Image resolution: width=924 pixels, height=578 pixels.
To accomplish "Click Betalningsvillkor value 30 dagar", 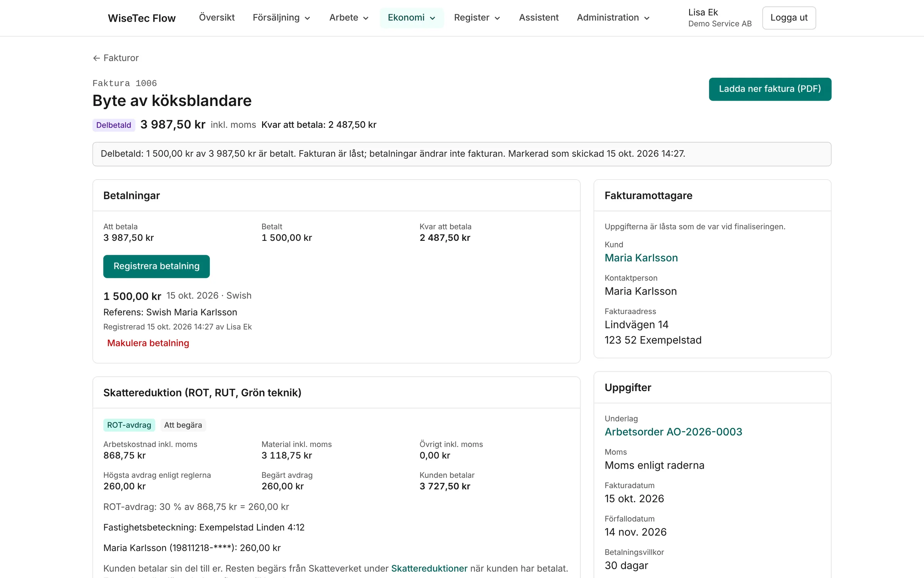I will coord(626,566).
